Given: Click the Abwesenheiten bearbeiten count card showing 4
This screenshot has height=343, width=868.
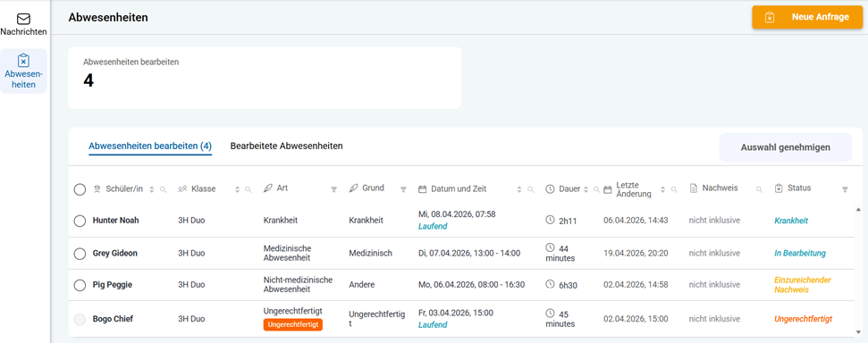Looking at the screenshot, I should pos(265,78).
